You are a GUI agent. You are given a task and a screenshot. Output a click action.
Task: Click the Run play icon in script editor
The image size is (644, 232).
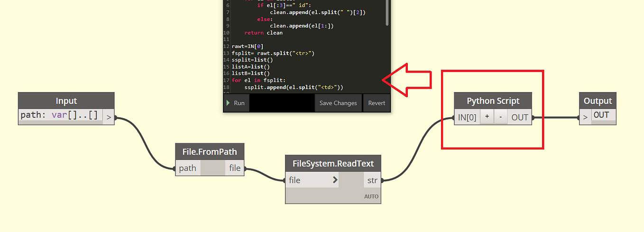(228, 103)
